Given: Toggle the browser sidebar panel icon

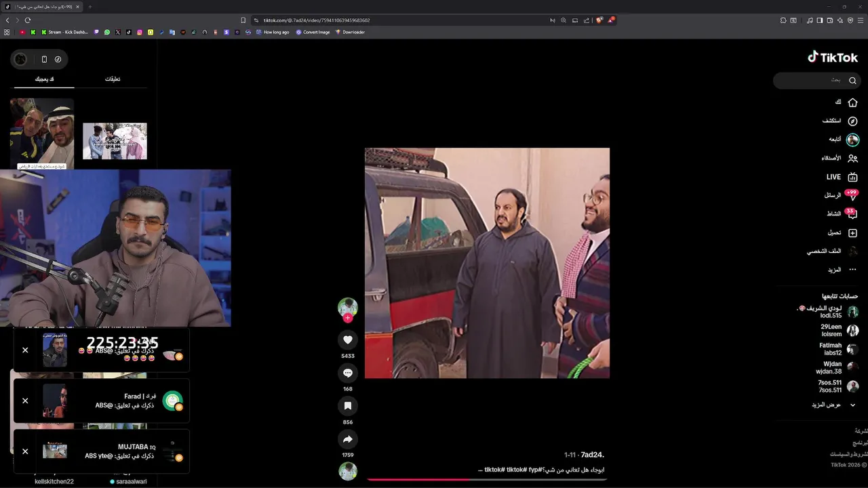Looking at the screenshot, I should [820, 20].
